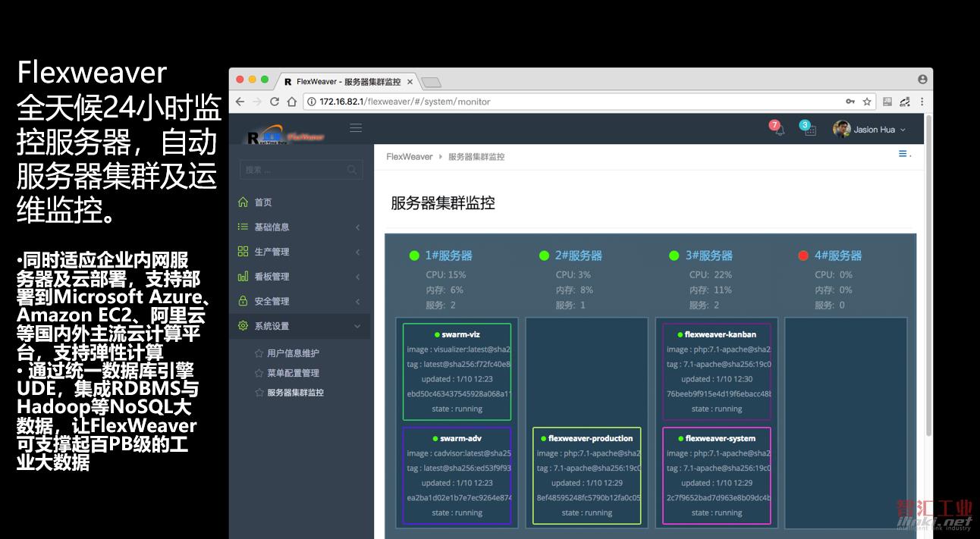Viewport: 980px width, 539px height.
Task: Click the 服务器集群监控 breadcrumb
Action: (x=476, y=157)
